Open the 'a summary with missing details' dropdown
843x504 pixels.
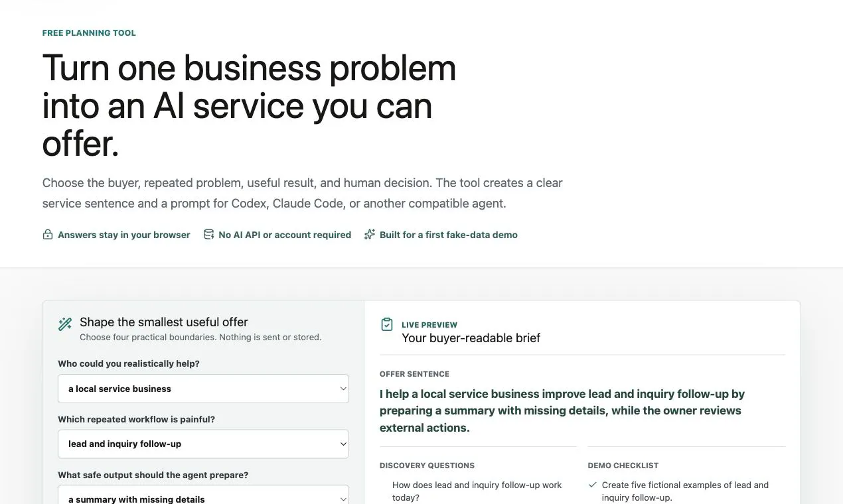click(203, 495)
